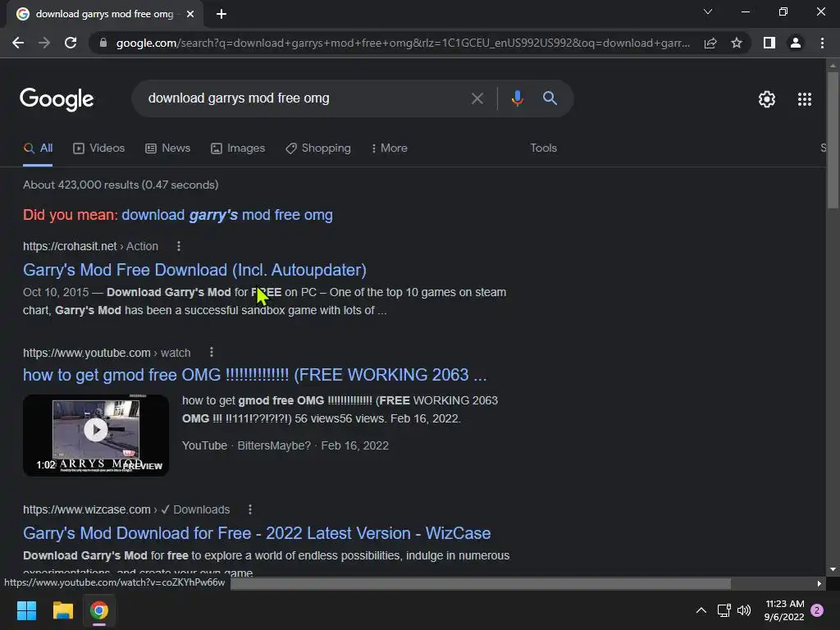Open the Tools search options

coord(543,148)
